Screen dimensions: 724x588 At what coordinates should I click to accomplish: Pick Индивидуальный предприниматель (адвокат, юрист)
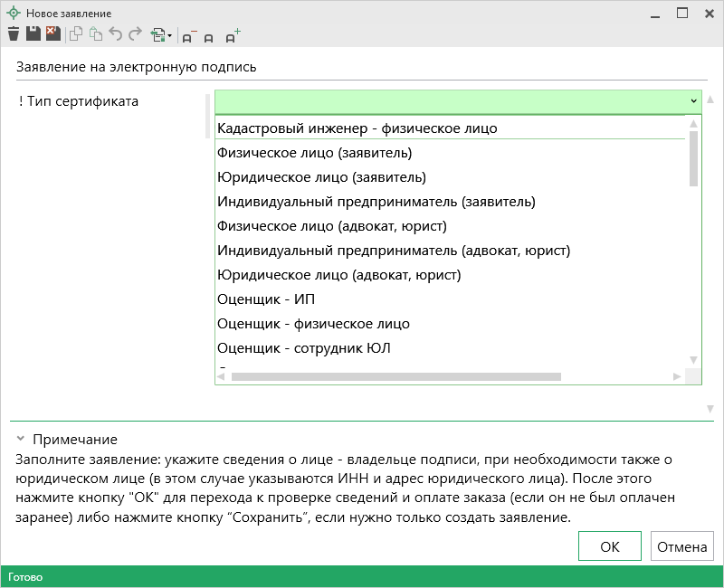(x=393, y=250)
